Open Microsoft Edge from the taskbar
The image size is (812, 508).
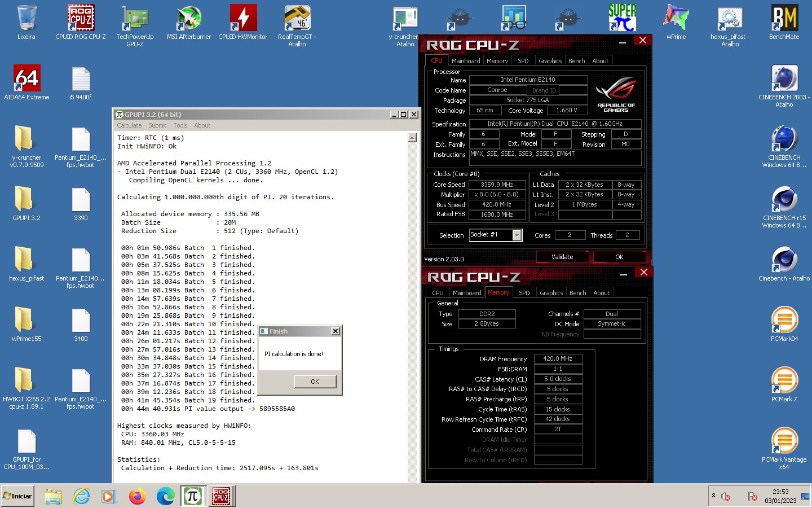(x=165, y=497)
